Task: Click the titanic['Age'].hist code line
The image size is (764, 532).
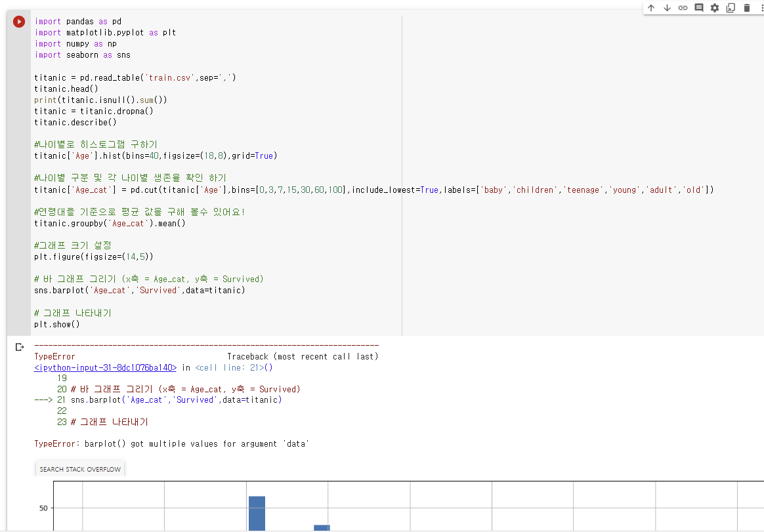Action: click(x=156, y=156)
